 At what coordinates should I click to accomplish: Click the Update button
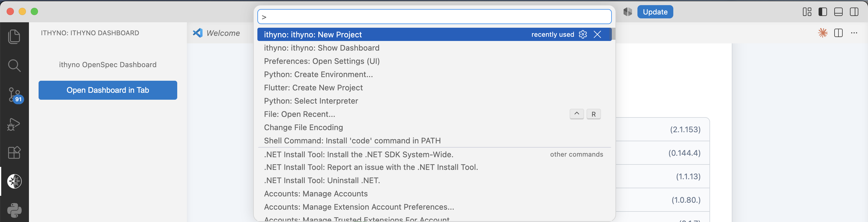tap(655, 12)
